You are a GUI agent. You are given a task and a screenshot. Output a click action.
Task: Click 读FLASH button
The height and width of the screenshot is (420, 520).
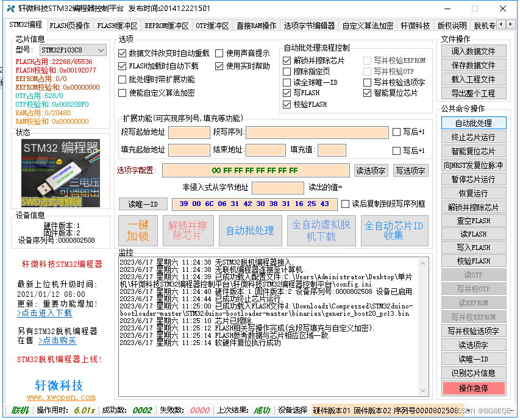coord(474,234)
